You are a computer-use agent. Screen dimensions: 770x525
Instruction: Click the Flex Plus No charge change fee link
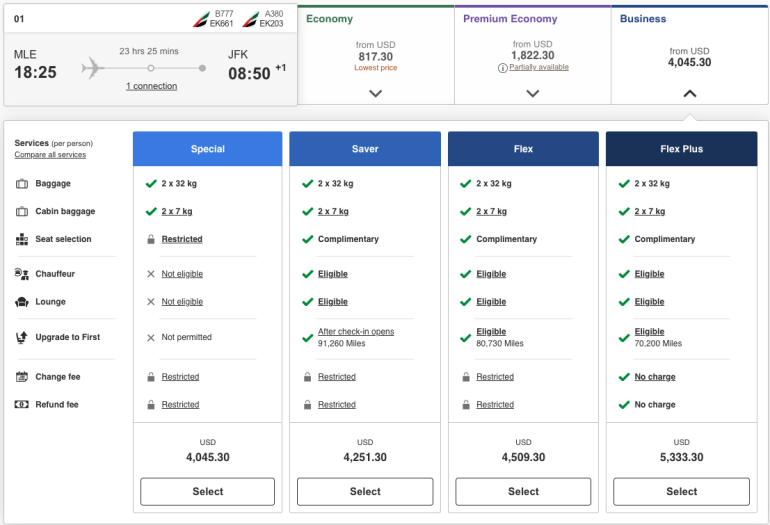point(654,377)
